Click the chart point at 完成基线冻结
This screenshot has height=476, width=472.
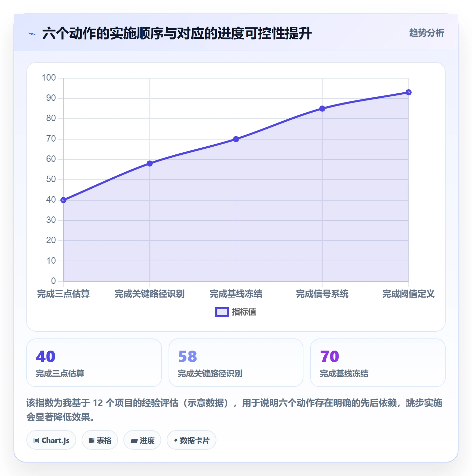(x=236, y=139)
